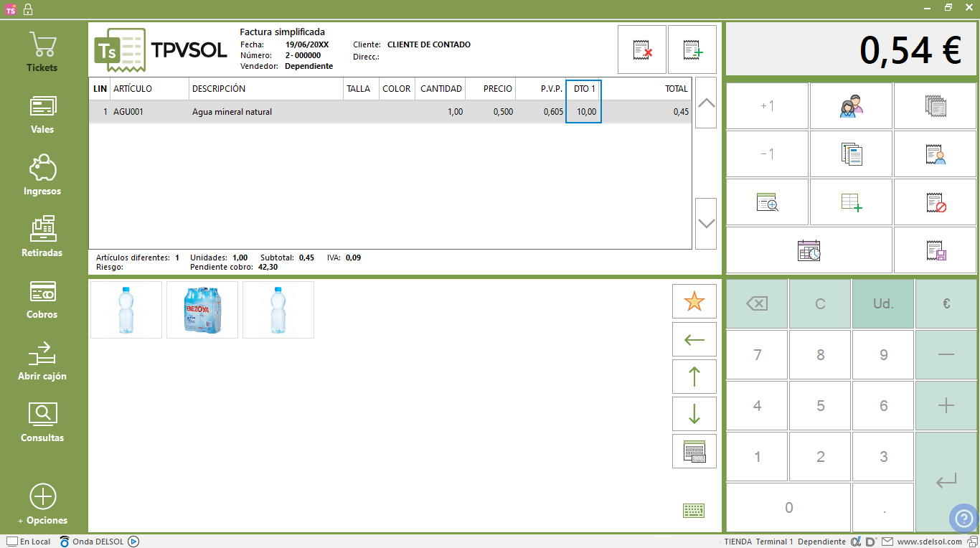Move down with green down arrow
Viewport: 980px width, 548px height.
coord(694,414)
